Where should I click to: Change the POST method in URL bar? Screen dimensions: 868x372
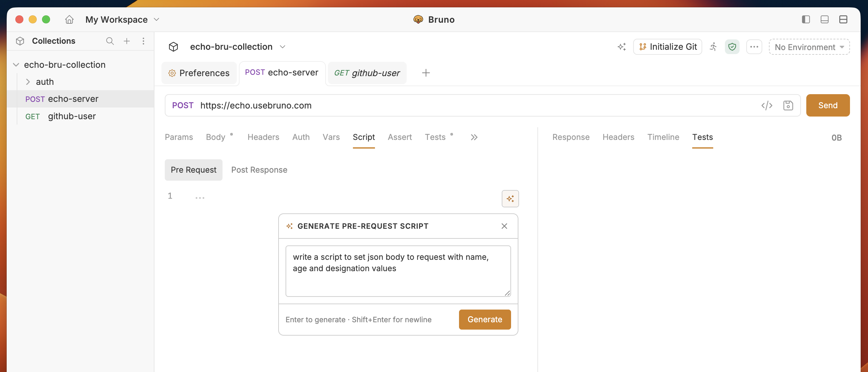(182, 105)
